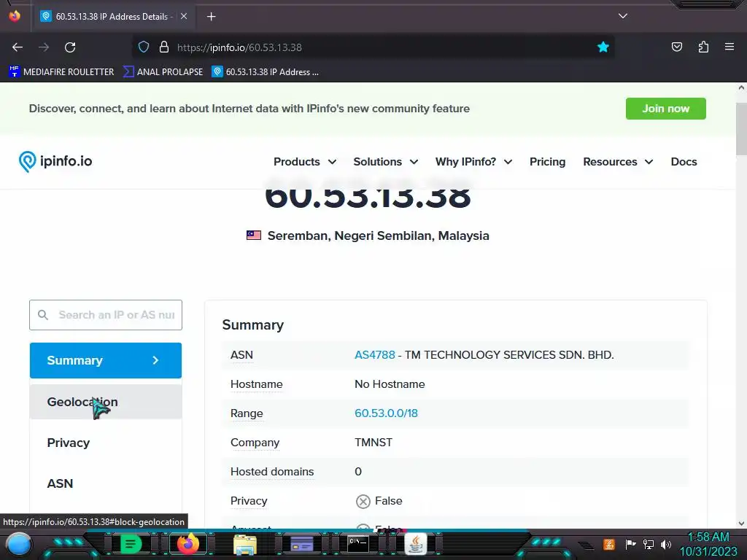Click the Firefox taskbar icon

[x=188, y=544]
